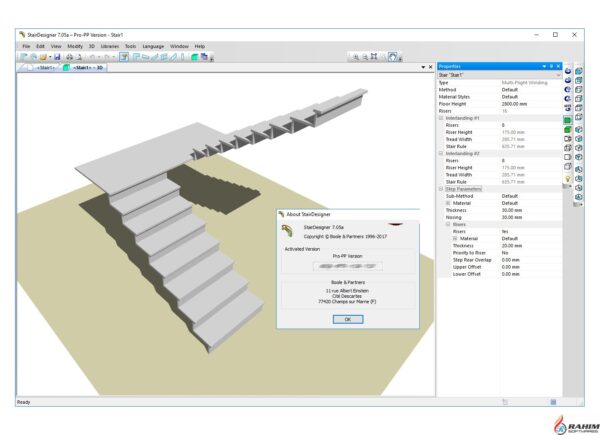
Task: Open Print Preview from the toolbar
Action: click(78, 57)
